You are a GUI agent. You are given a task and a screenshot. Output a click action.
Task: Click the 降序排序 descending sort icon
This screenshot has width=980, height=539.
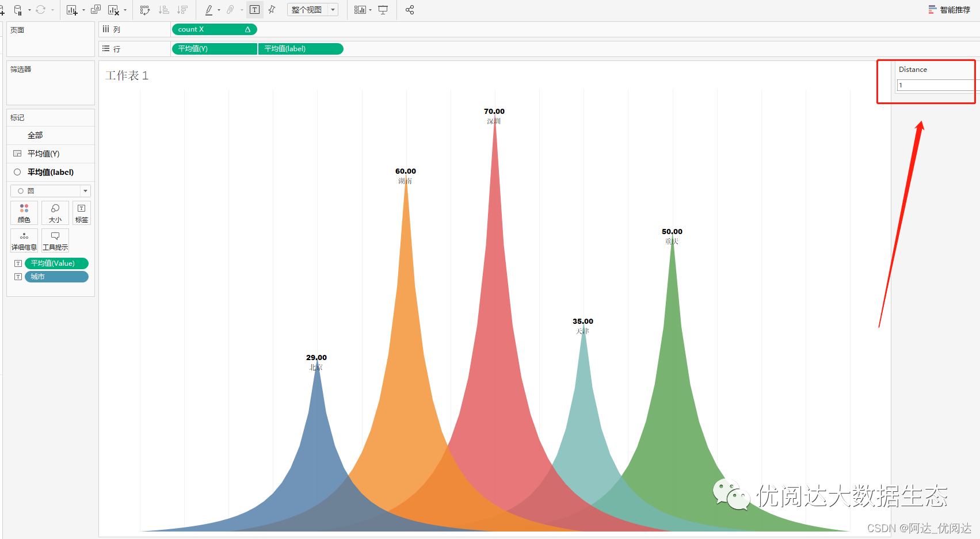[182, 10]
